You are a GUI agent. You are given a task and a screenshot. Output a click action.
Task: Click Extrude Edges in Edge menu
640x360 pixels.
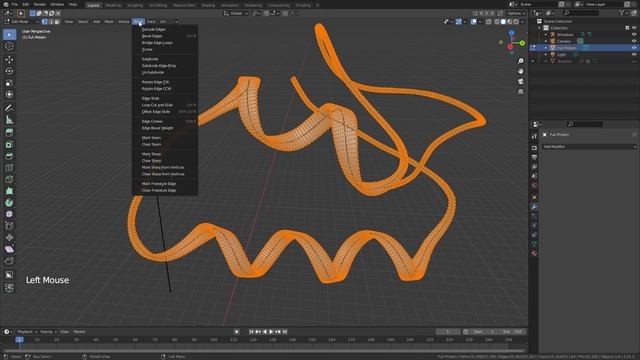pyautogui.click(x=153, y=29)
